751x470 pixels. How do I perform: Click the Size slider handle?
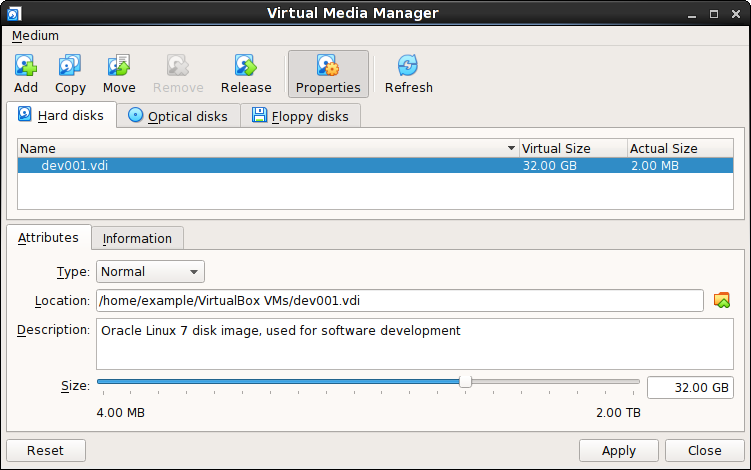point(465,382)
